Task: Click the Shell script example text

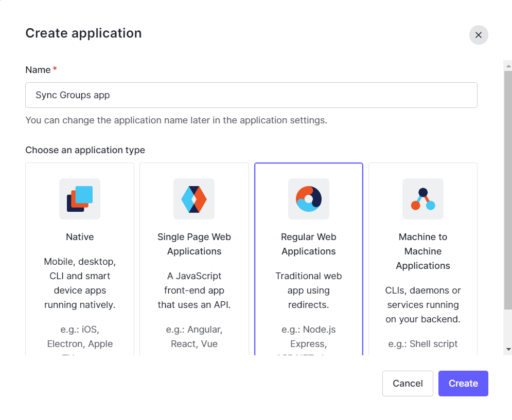Action: click(422, 344)
